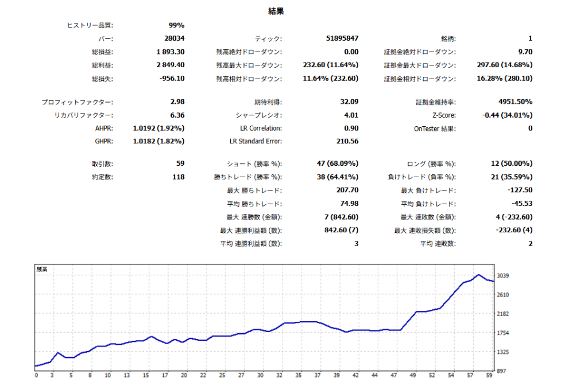Select the プロフィットファクター value 2.98
The image size is (588, 390).
(177, 102)
